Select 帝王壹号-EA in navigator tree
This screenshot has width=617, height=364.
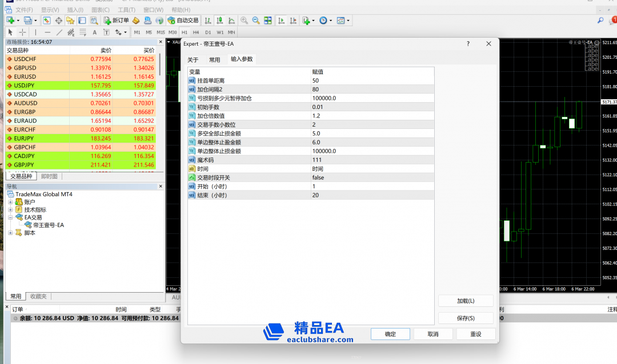pyautogui.click(x=48, y=225)
